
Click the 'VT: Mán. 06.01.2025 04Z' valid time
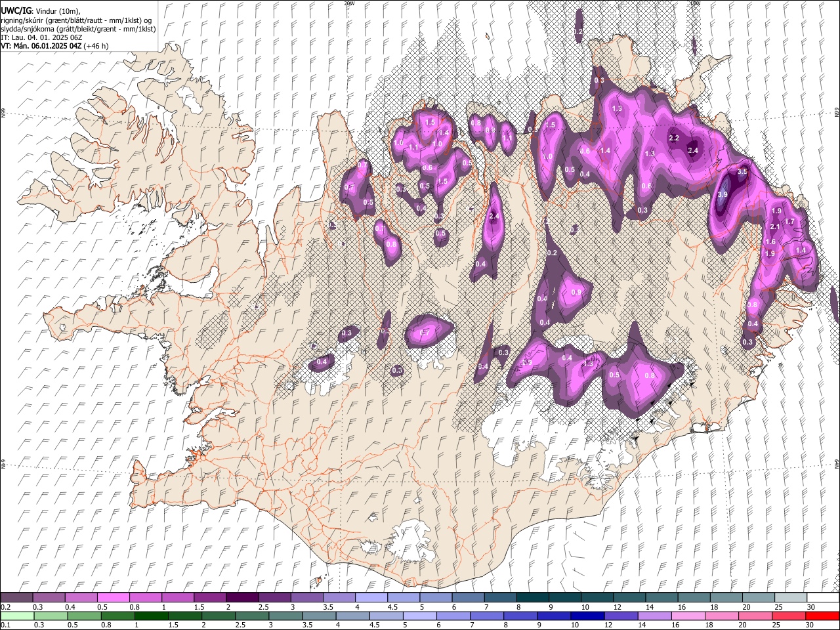pyautogui.click(x=41, y=46)
